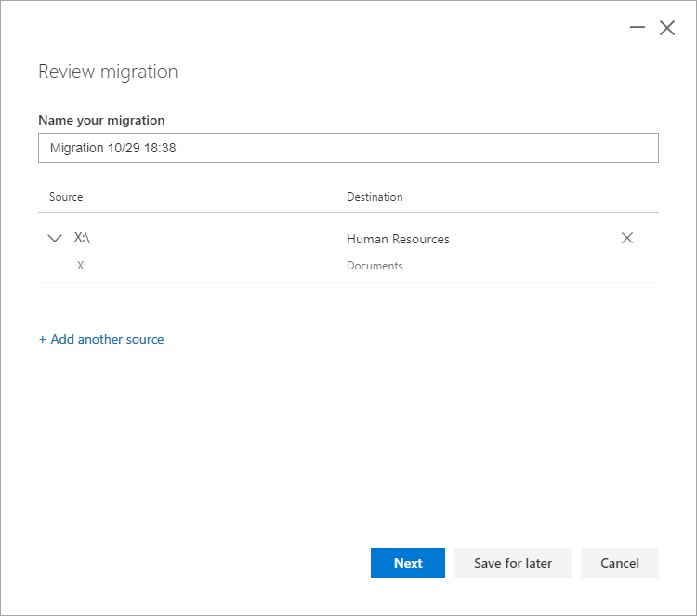Click the close icon at top right
Screen dimensions: 697x616
[667, 28]
